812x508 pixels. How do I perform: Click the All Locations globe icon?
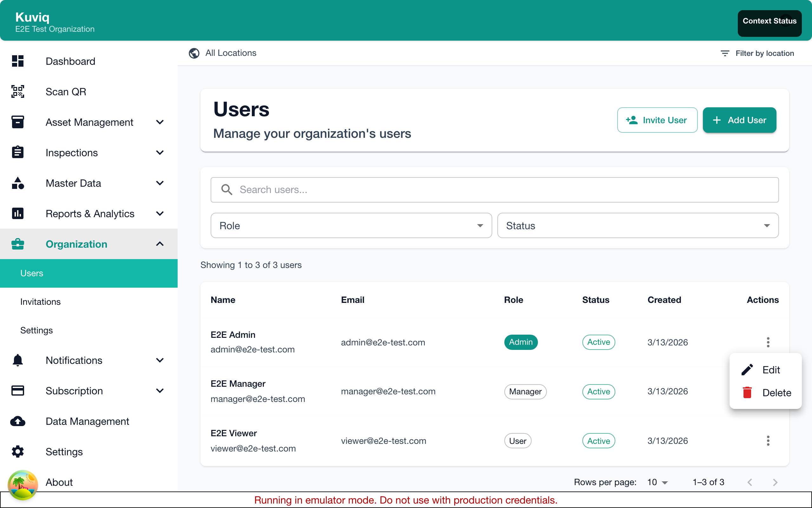[194, 53]
